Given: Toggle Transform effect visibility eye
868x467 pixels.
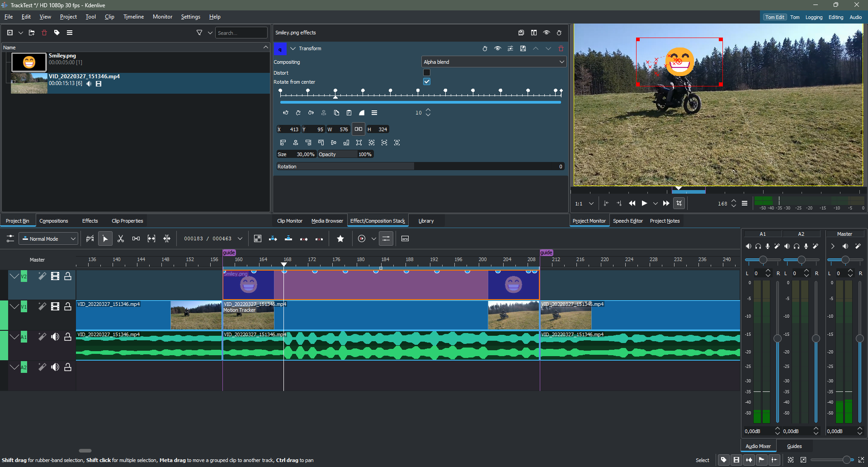Looking at the screenshot, I should coord(498,48).
